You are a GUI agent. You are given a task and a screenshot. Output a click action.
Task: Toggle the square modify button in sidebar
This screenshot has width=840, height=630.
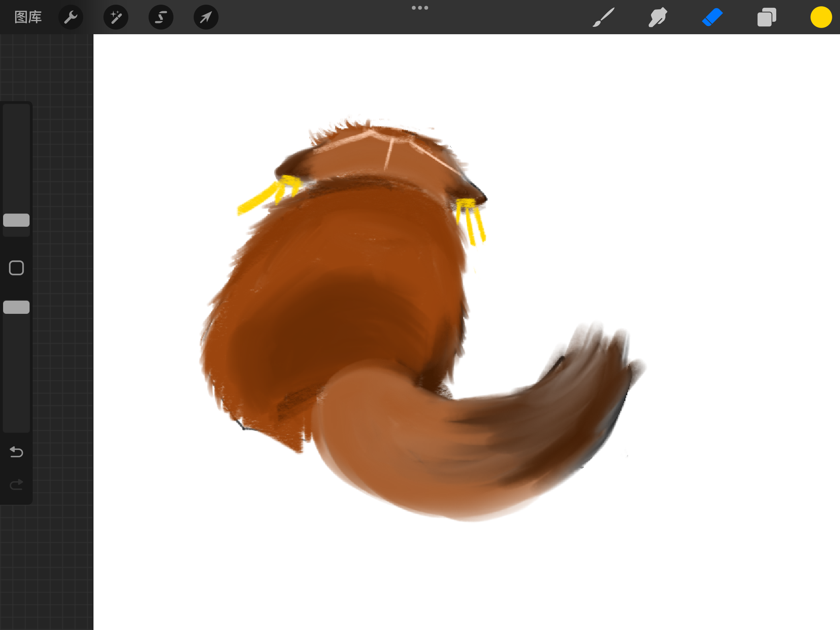16,268
